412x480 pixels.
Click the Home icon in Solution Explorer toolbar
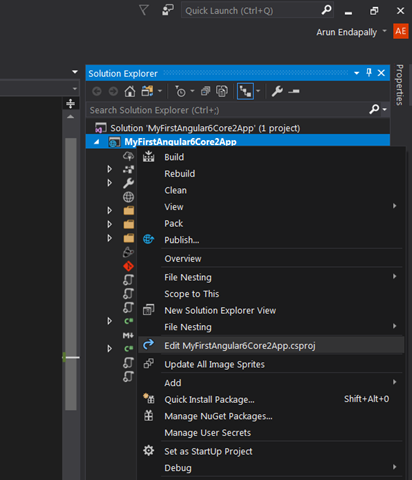point(130,91)
